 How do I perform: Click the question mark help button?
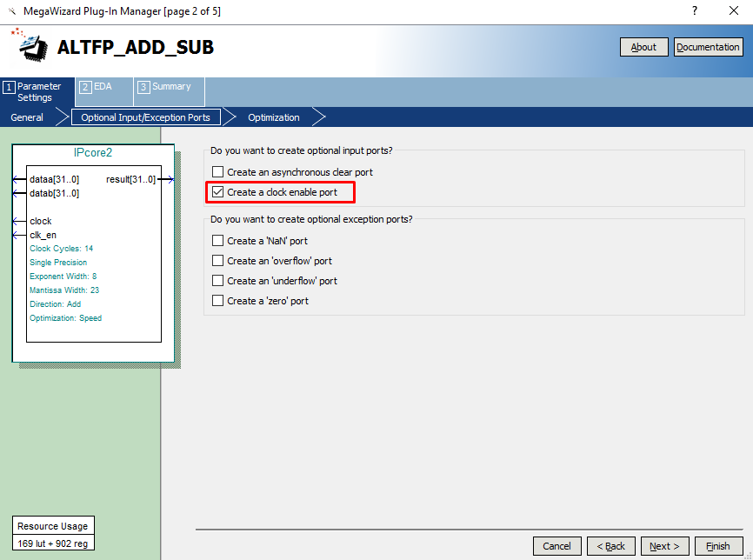[695, 10]
